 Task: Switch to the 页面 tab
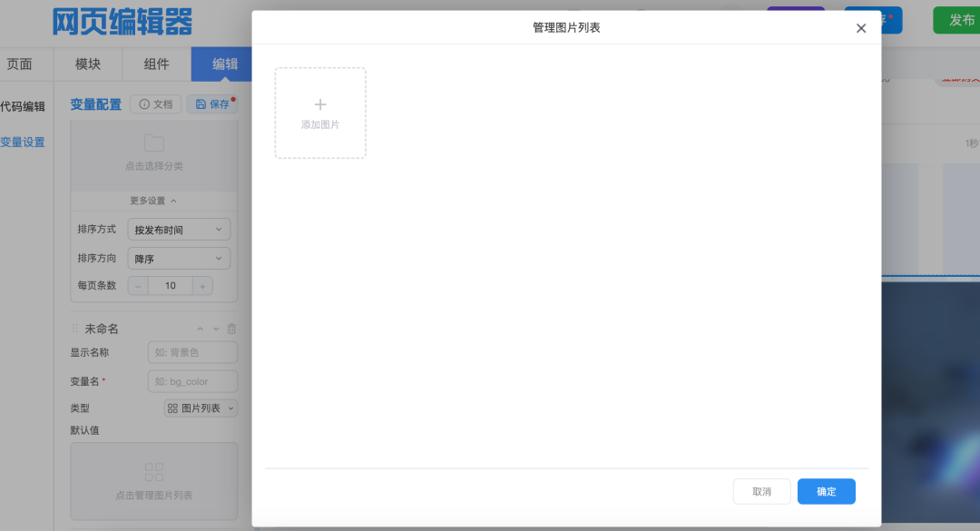[19, 64]
